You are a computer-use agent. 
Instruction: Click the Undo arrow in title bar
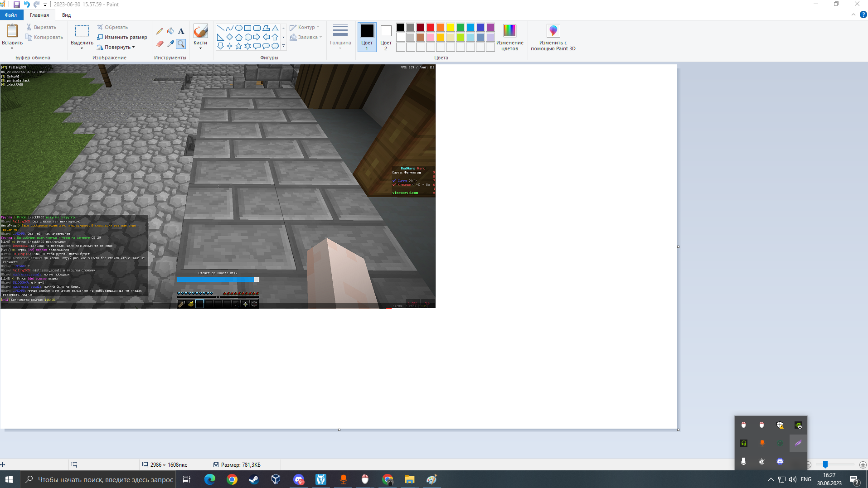click(x=27, y=5)
